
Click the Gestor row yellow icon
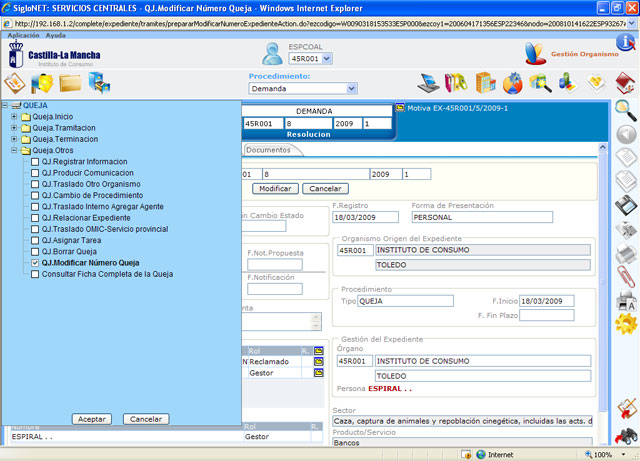pos(318,372)
